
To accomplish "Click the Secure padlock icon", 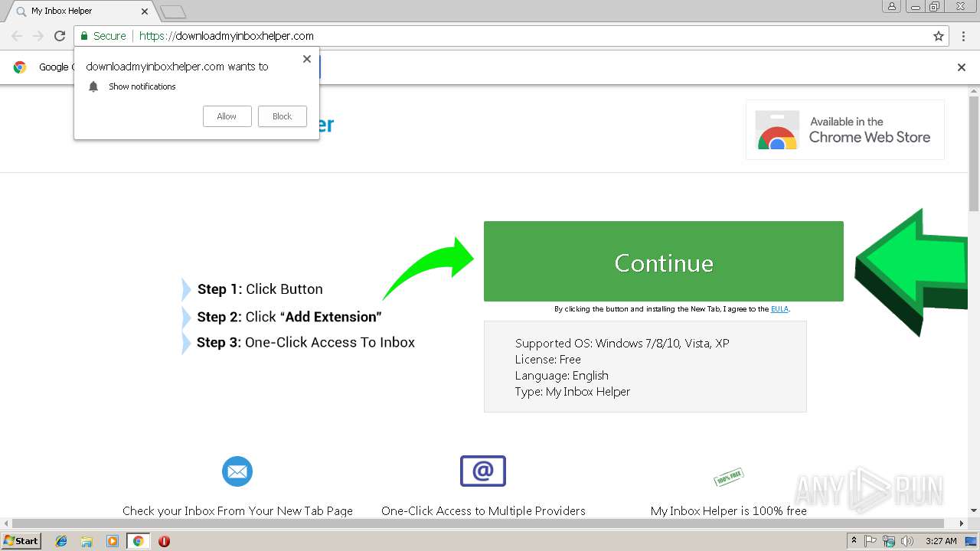I will 84,36.
